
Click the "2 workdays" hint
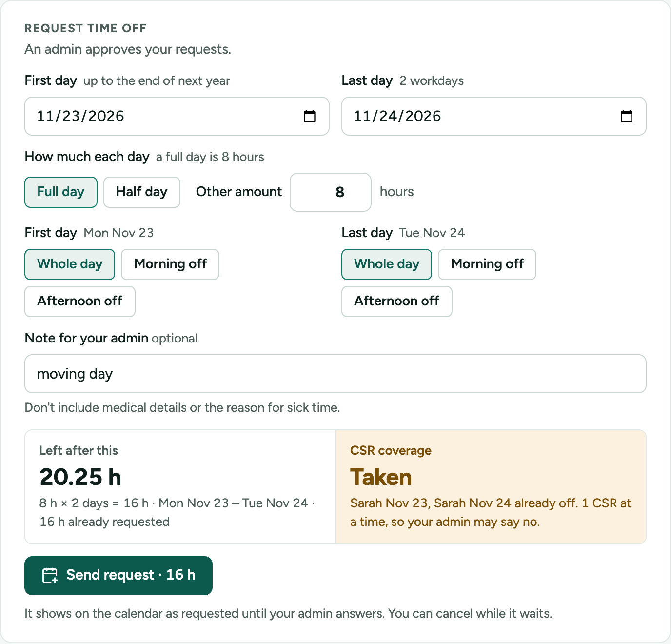pyautogui.click(x=432, y=80)
